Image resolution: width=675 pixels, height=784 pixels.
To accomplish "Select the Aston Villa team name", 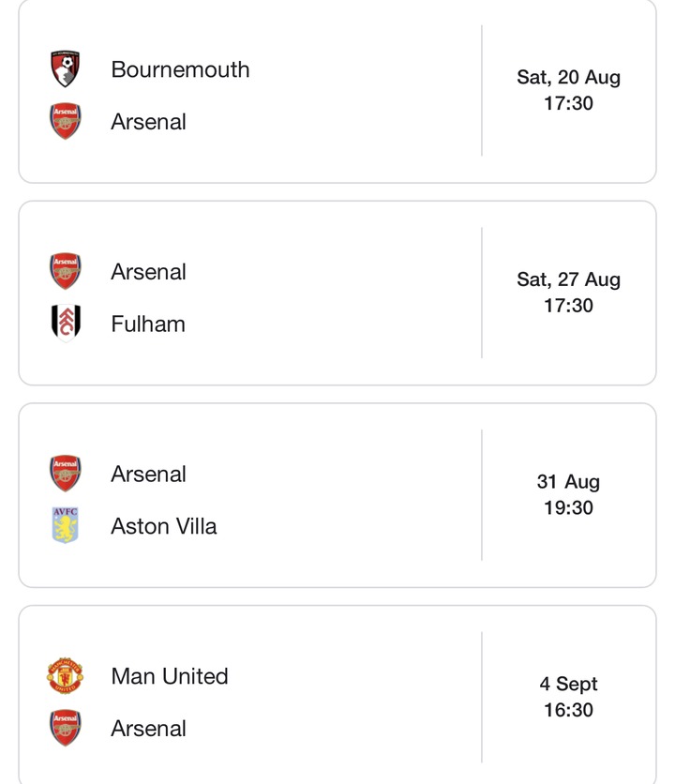I will (164, 526).
